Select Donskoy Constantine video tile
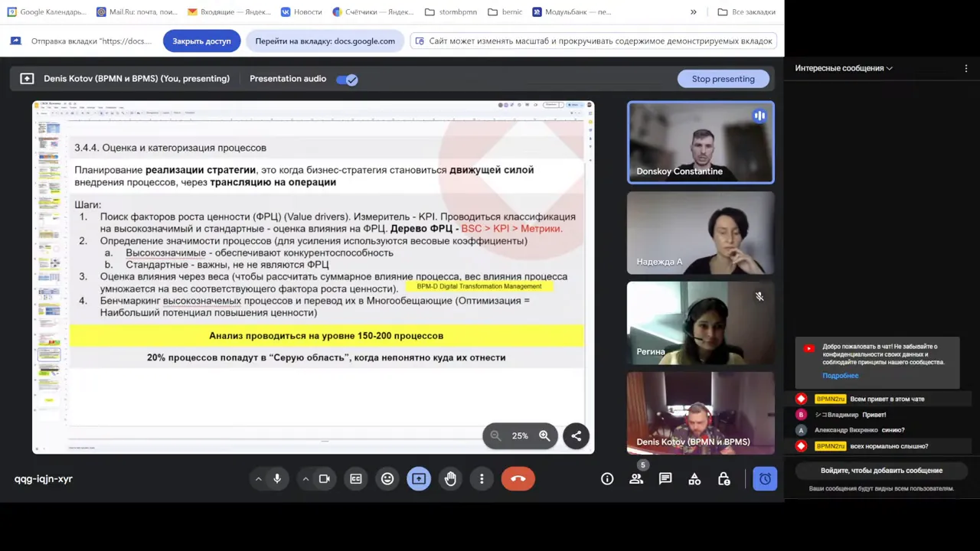The image size is (980, 551). (x=701, y=142)
